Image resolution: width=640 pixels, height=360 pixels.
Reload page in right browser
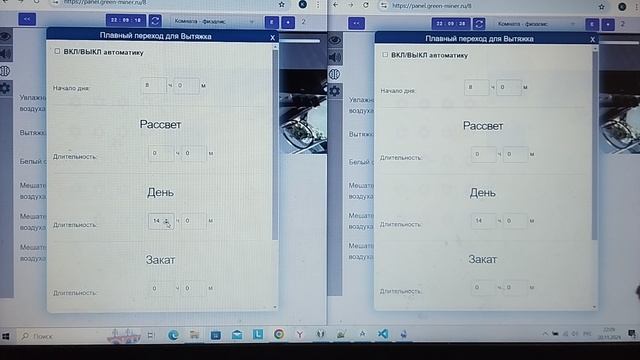[366, 5]
